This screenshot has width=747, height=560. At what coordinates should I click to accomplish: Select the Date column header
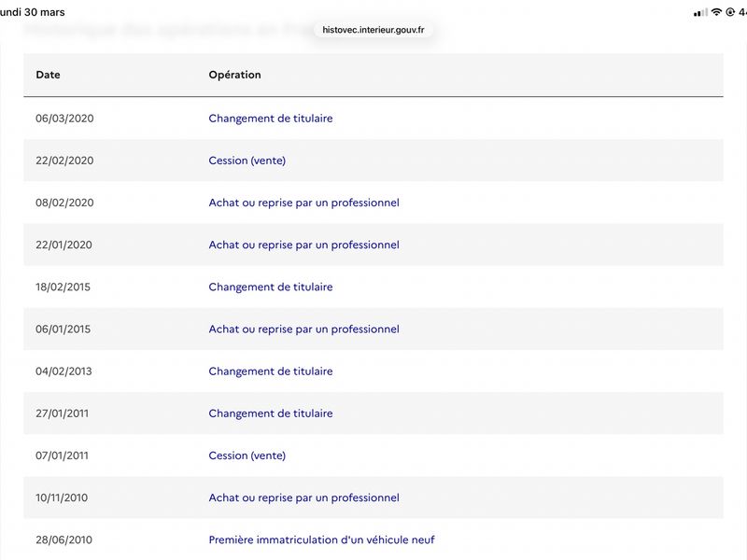48,75
